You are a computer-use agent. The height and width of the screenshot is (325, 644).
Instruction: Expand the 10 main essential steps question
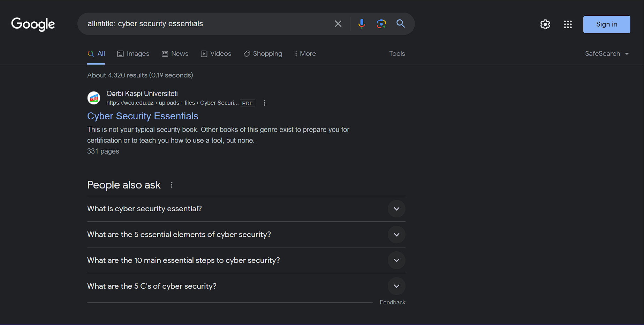396,260
